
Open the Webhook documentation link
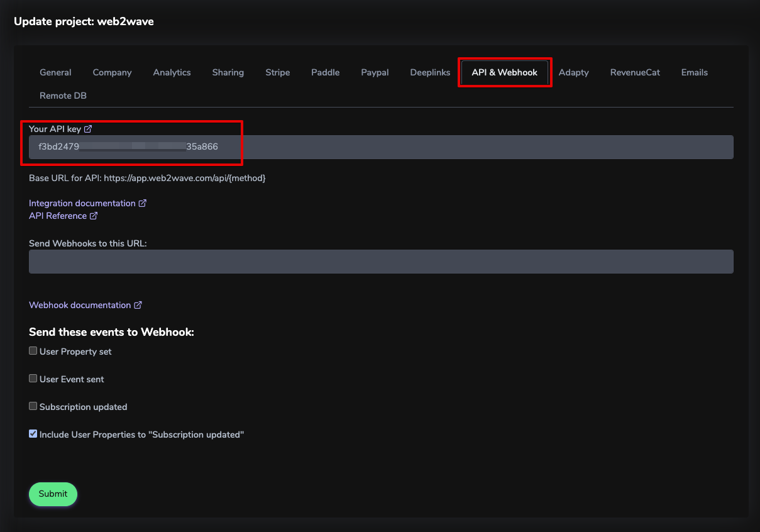pyautogui.click(x=80, y=305)
